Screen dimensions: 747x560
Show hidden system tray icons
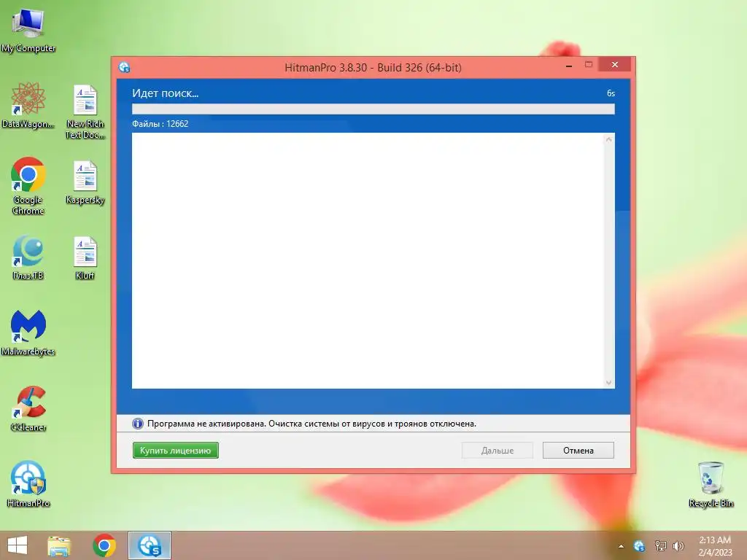(x=621, y=546)
